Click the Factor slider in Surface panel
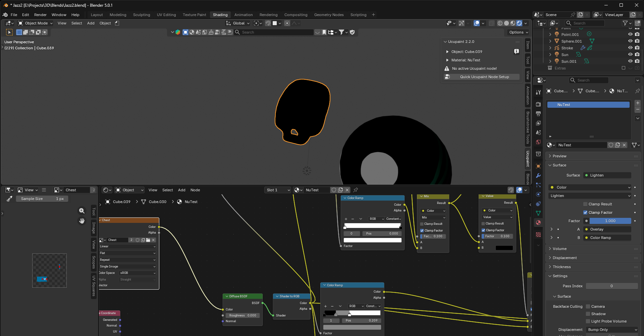 point(610,221)
